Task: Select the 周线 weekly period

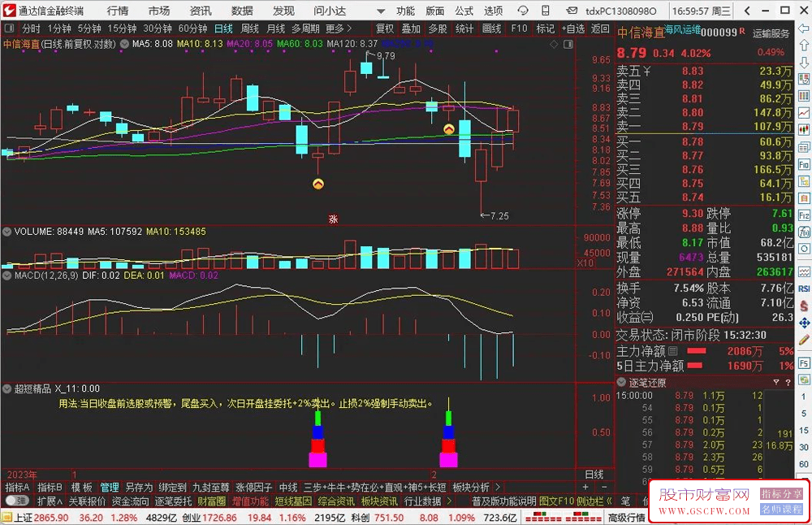Action: click(x=249, y=28)
